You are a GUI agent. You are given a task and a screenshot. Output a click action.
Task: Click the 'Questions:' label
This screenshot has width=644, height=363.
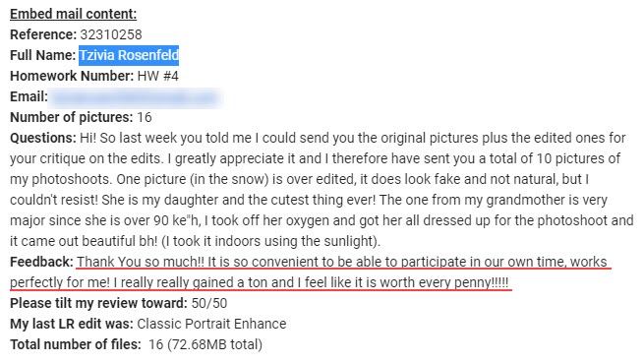43,138
